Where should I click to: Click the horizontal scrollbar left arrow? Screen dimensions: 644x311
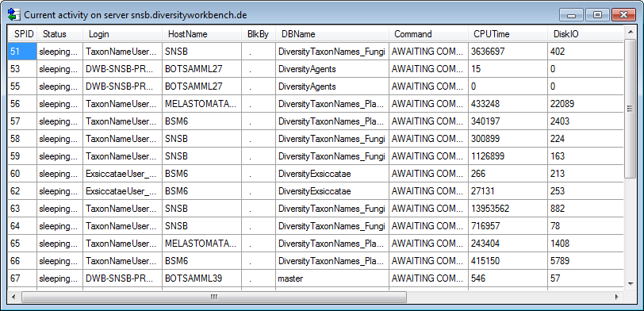click(13, 297)
